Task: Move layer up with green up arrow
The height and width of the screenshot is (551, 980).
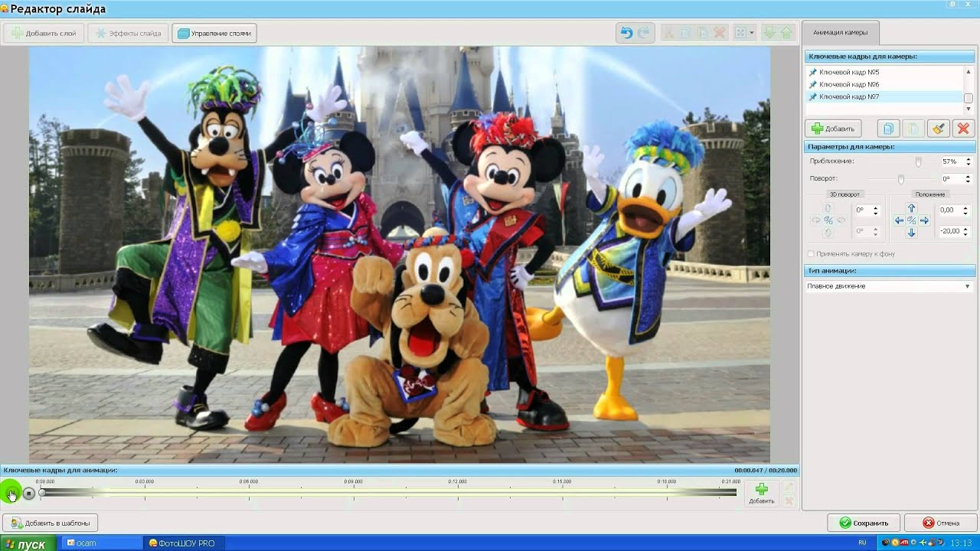Action: (x=786, y=33)
